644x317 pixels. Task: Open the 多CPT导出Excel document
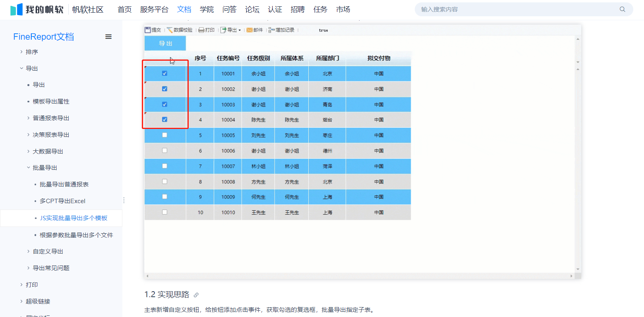point(62,201)
